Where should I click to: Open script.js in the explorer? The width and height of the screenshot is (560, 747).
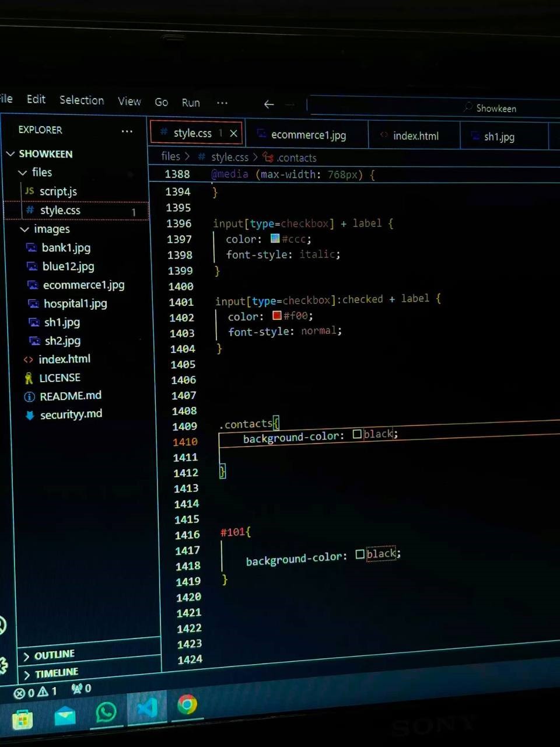pos(58,191)
